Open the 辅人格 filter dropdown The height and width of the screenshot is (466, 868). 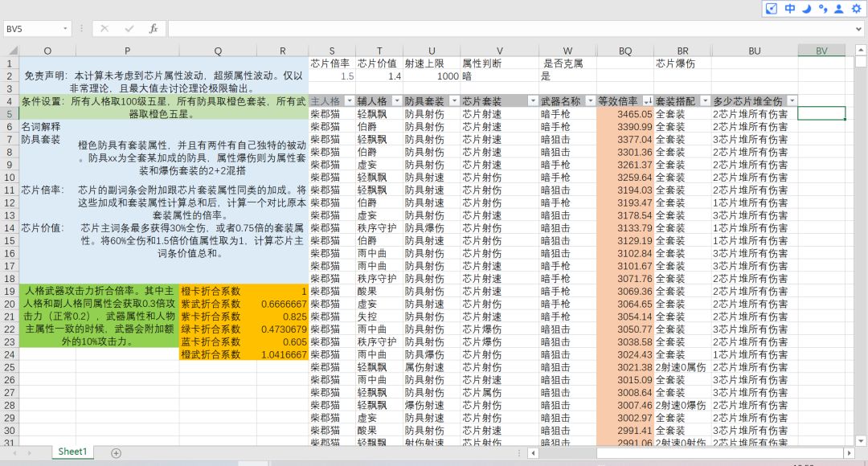(397, 100)
